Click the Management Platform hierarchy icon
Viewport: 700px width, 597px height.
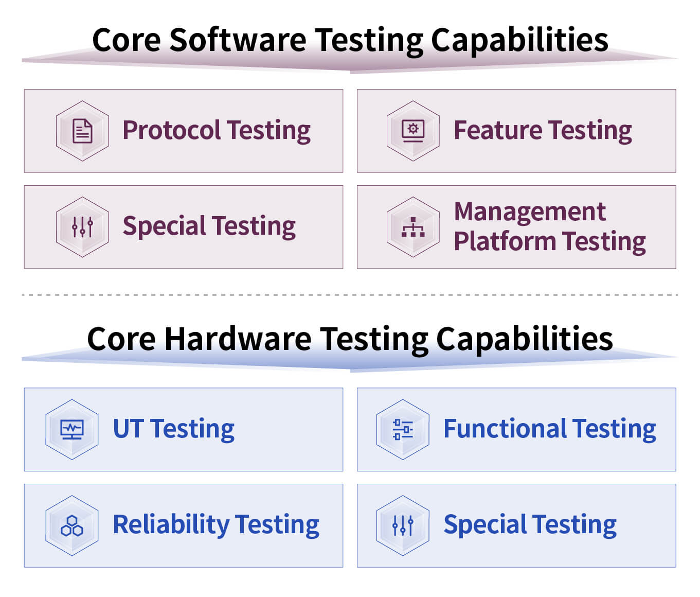point(413,226)
